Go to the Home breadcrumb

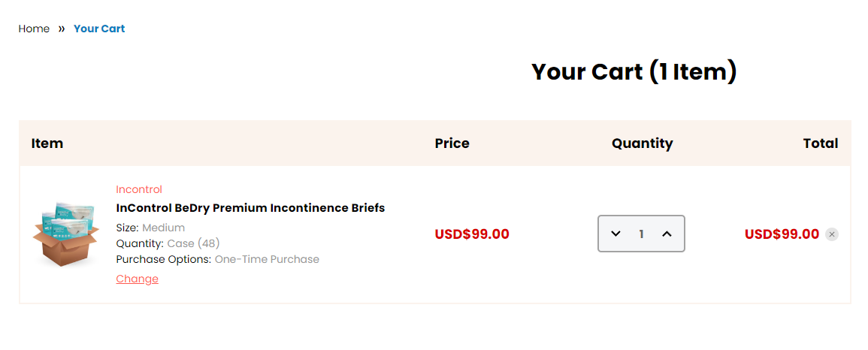click(34, 29)
